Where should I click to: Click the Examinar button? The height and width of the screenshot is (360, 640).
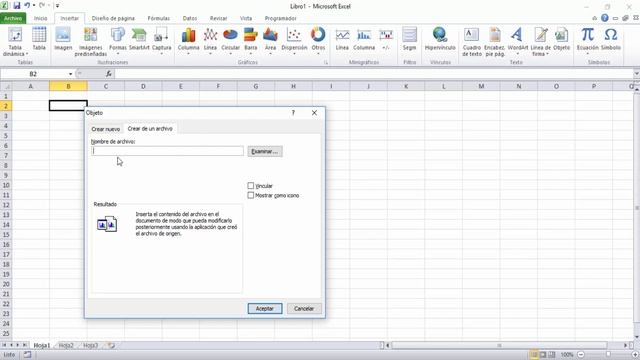coord(265,151)
